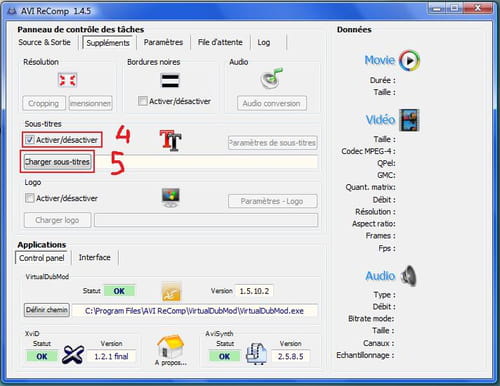The image size is (500, 386).
Task: Click the Cropping button
Action: pos(44,103)
